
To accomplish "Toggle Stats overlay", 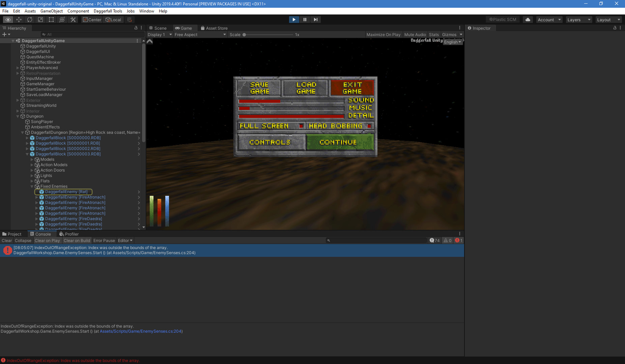I will pyautogui.click(x=434, y=34).
